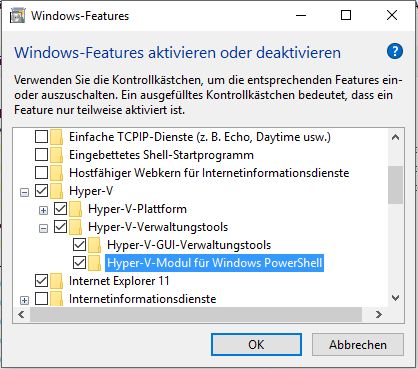Click folder icon beside Eingebettetes Shell-Startprogramm
Image resolution: width=418 pixels, height=369 pixels.
click(56, 155)
